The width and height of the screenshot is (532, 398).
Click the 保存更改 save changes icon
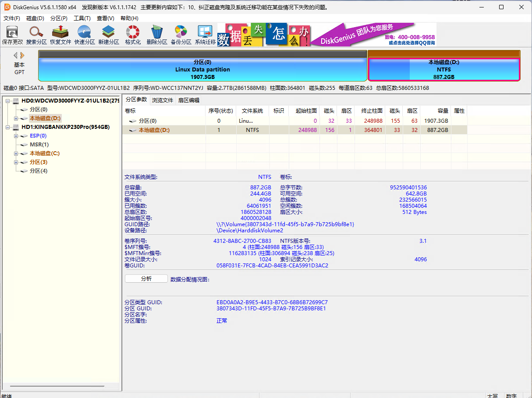(x=12, y=35)
